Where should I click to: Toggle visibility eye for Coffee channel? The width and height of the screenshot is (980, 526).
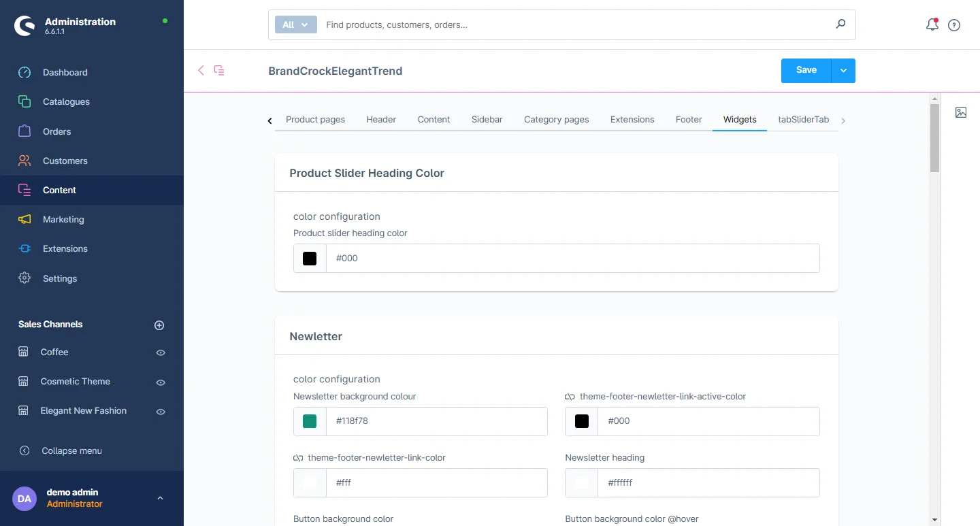[x=161, y=352]
